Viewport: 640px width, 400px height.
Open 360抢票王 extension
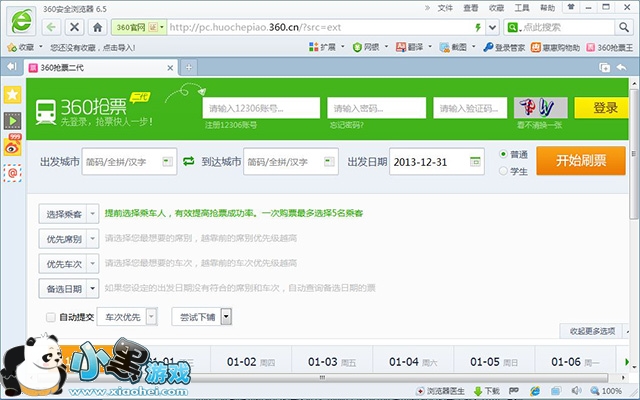pos(610,47)
